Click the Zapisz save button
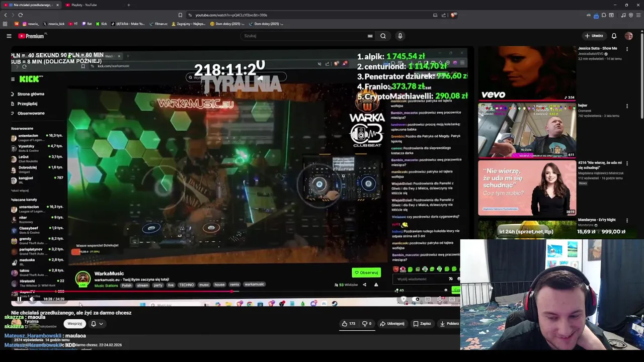 point(422,324)
